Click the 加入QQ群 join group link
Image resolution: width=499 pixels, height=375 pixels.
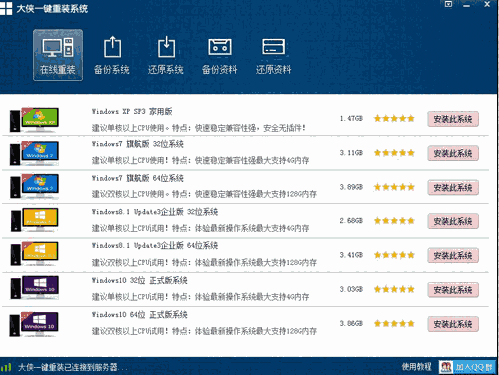[x=474, y=367]
